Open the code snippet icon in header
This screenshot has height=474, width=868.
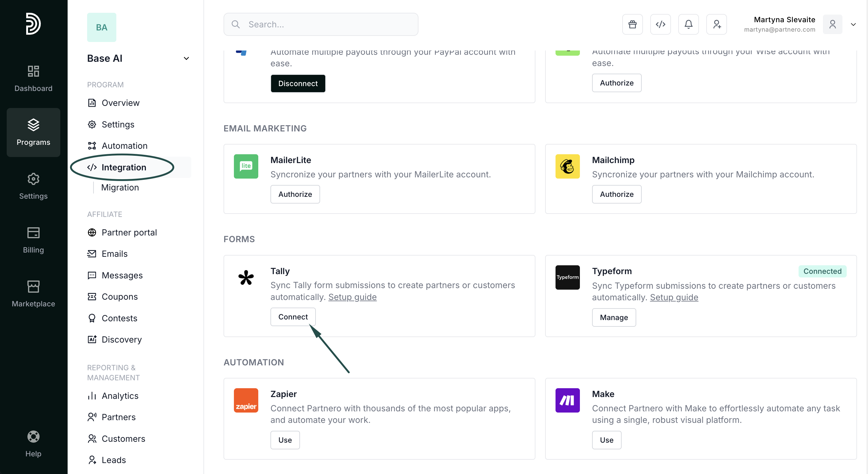(x=660, y=24)
